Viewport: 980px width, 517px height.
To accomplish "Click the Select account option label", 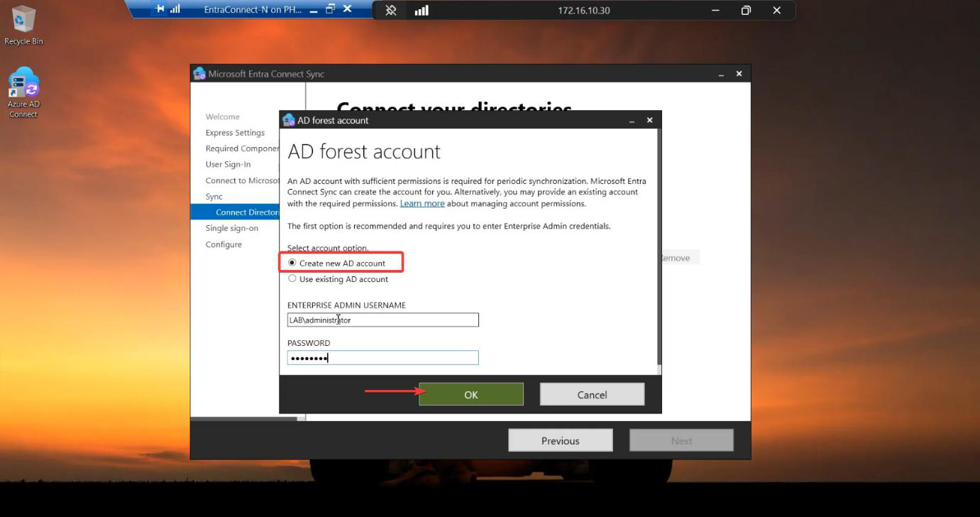I will (x=328, y=248).
